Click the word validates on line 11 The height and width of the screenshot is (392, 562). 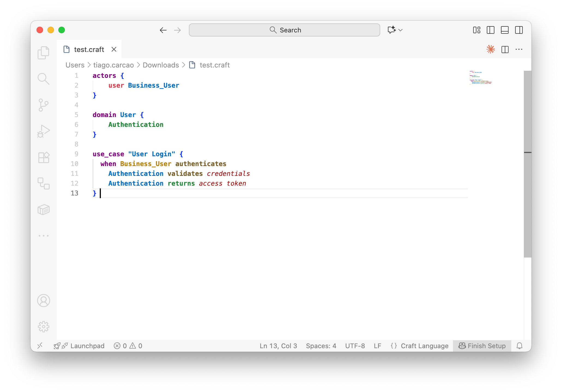185,174
